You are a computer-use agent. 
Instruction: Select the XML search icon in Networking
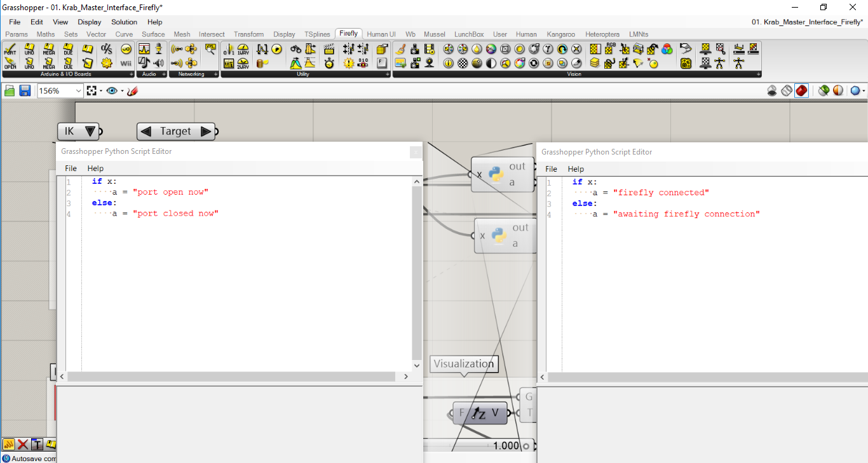210,49
